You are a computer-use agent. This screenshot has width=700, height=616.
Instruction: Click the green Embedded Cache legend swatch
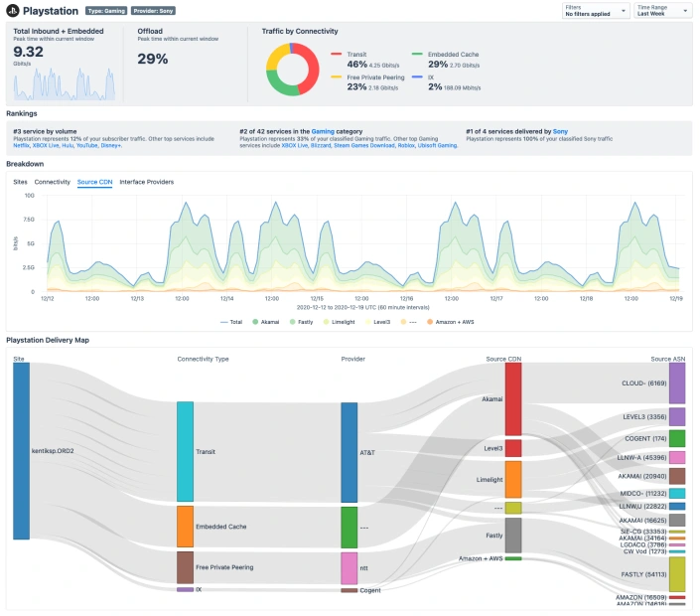417,54
